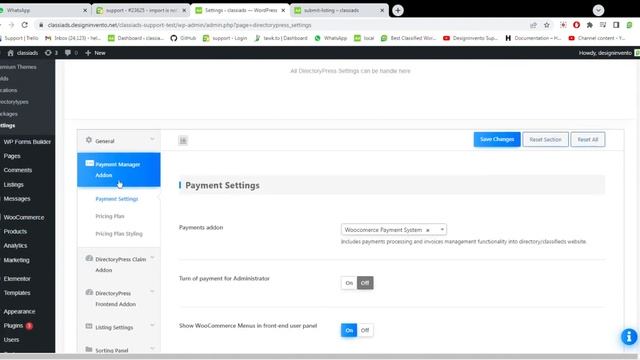Screen dimensions: 640x360
Task: Click the Save Changes button
Action: 497,139
